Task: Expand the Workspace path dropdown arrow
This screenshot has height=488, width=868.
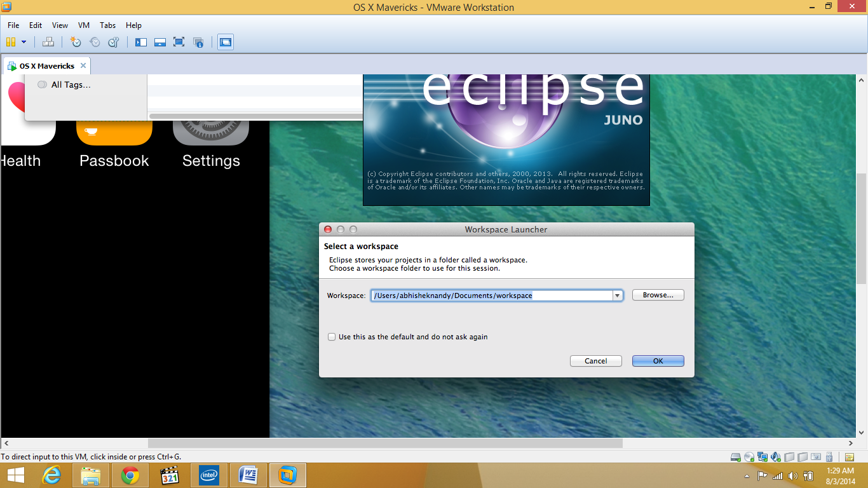Action: 617,295
